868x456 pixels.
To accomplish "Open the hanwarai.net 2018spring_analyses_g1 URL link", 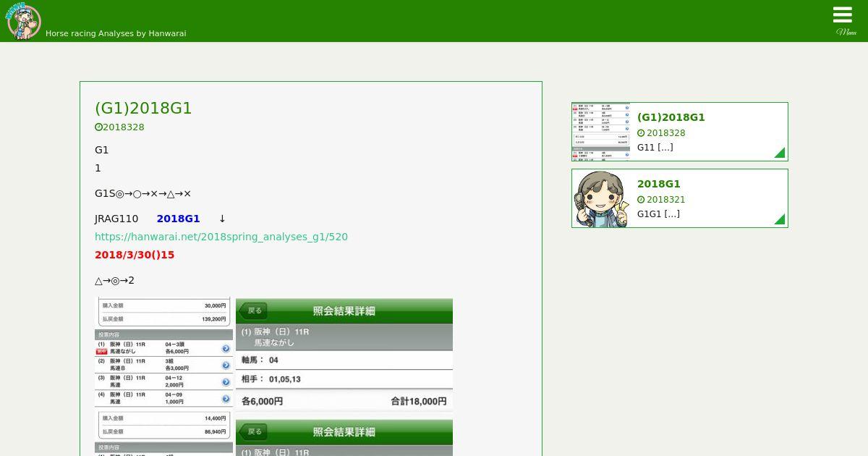I will pos(221,237).
